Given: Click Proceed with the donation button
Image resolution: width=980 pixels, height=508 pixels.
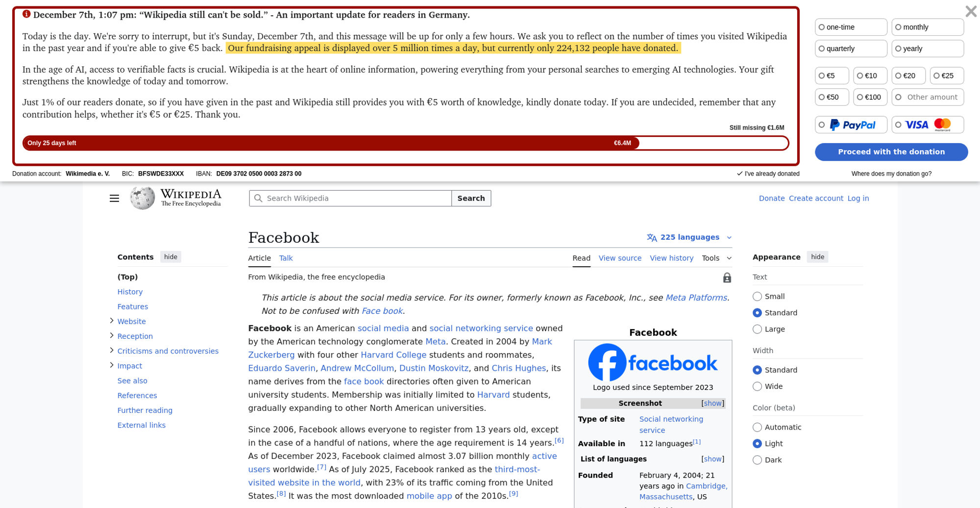Looking at the screenshot, I should coord(891,152).
